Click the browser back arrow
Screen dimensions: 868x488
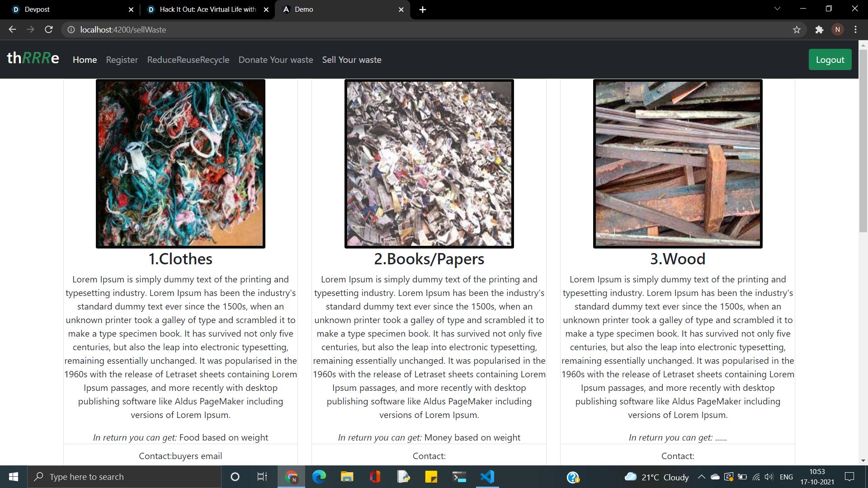[12, 30]
